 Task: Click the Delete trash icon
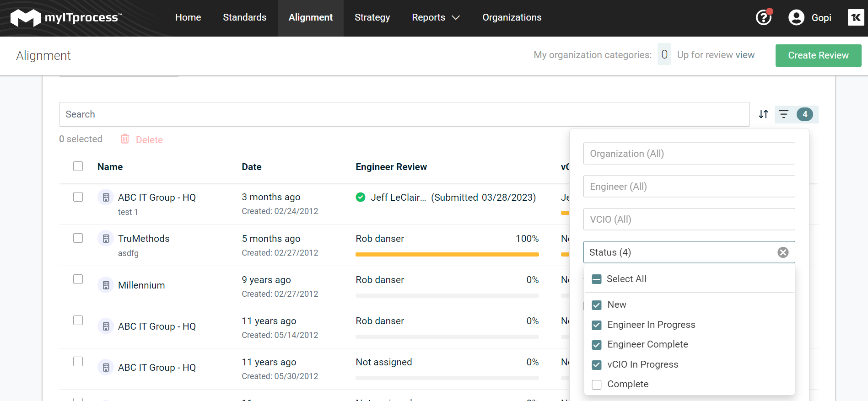125,139
